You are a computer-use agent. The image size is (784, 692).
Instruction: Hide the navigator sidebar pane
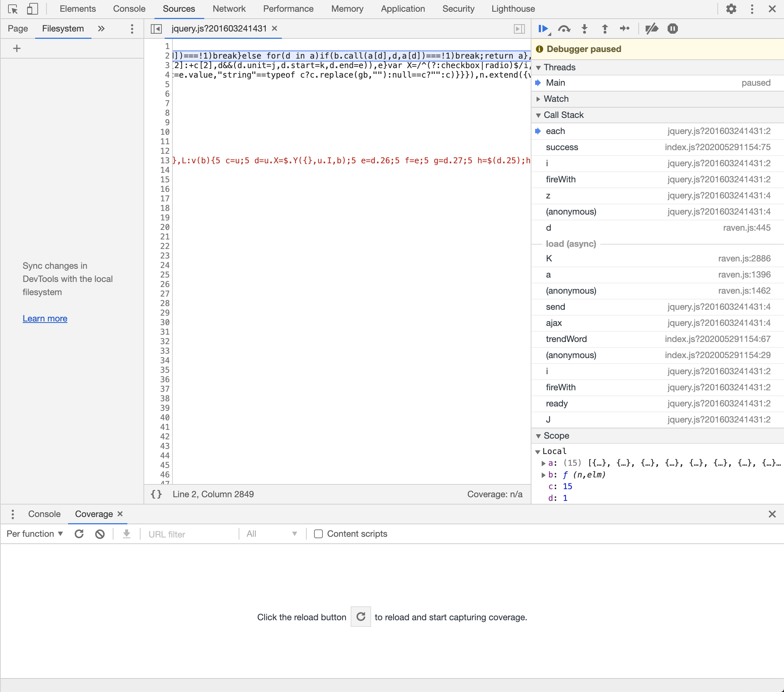tap(156, 29)
